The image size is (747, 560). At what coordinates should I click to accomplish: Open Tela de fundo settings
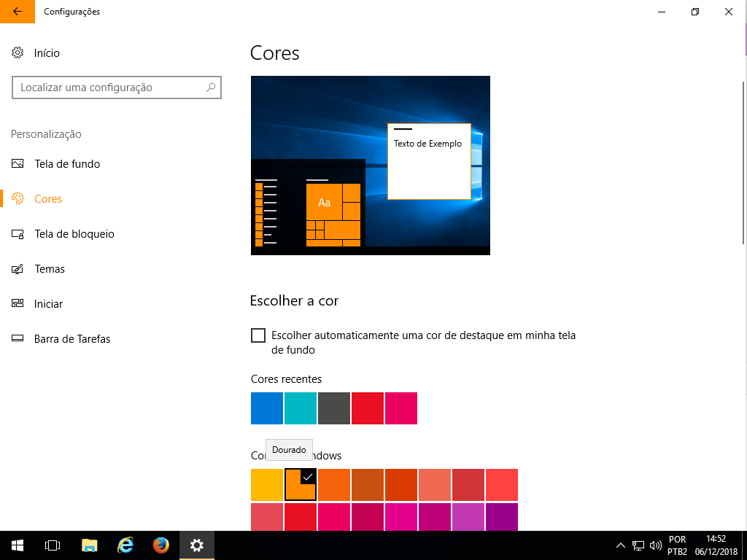pos(67,164)
